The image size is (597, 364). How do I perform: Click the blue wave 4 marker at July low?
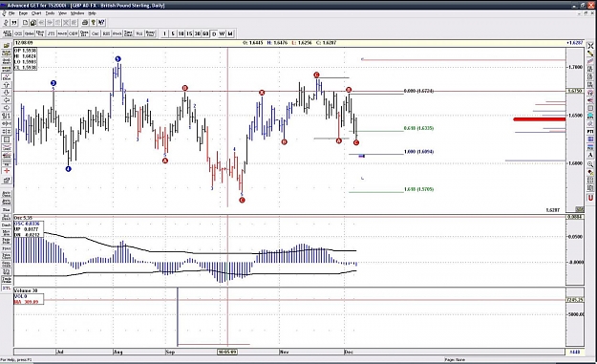68,169
